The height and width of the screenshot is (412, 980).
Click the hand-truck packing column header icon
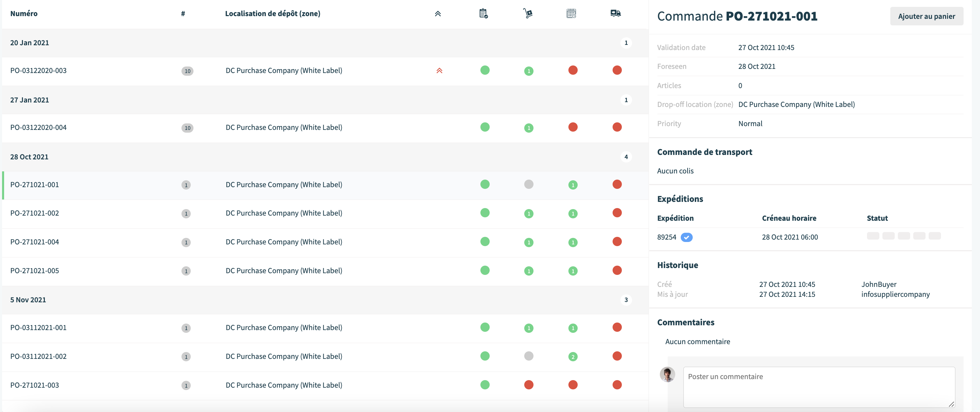tap(528, 14)
